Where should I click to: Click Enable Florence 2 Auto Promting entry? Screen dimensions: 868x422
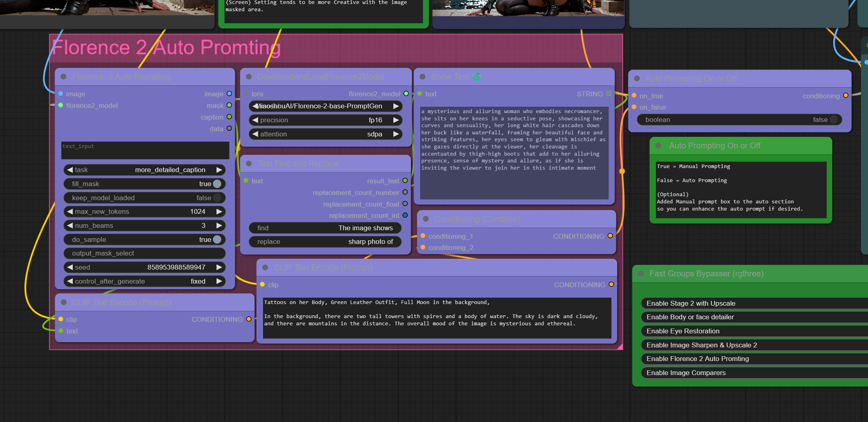click(x=697, y=359)
